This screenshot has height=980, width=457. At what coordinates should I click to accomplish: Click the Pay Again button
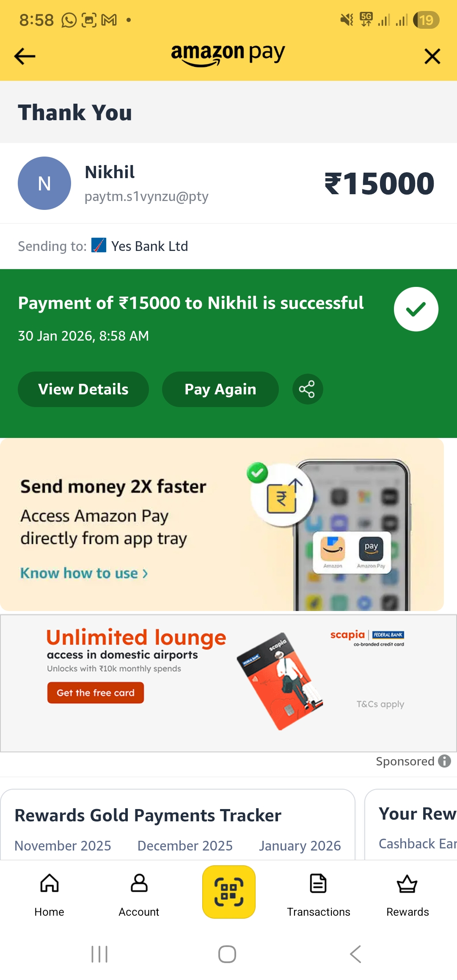click(x=220, y=389)
